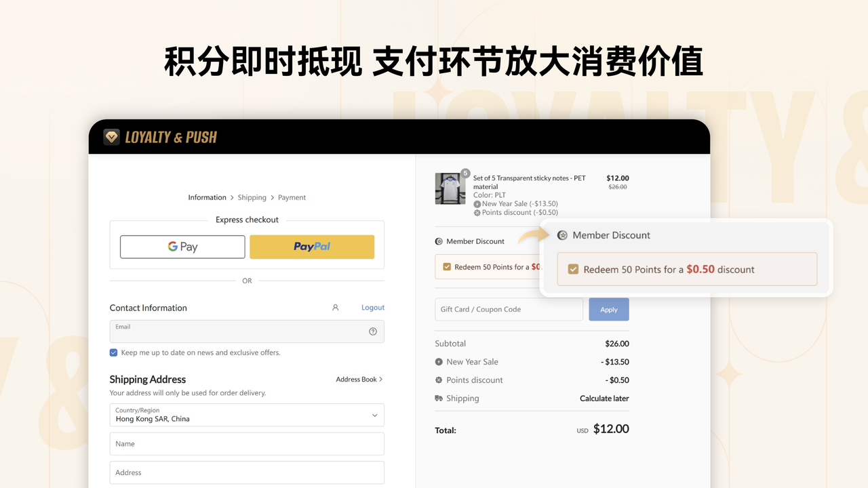
Task: Click the Member Discount icon in the popup card
Action: click(x=562, y=235)
